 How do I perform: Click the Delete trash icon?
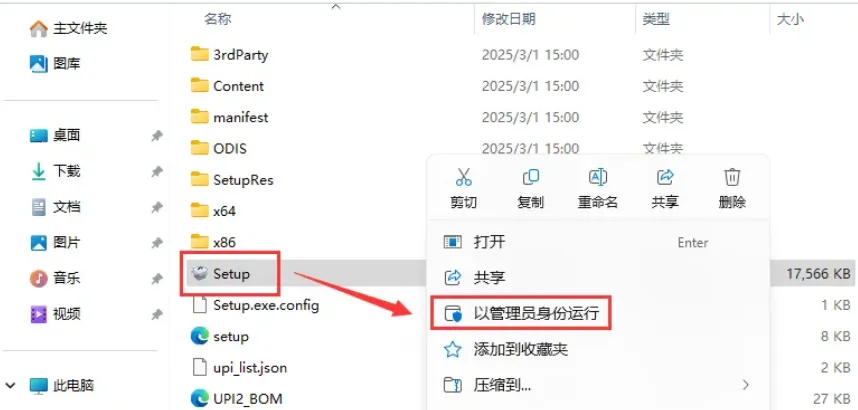click(x=732, y=177)
